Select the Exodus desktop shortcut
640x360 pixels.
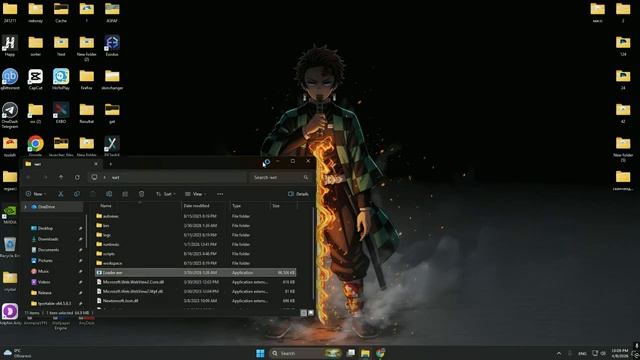[x=112, y=46]
